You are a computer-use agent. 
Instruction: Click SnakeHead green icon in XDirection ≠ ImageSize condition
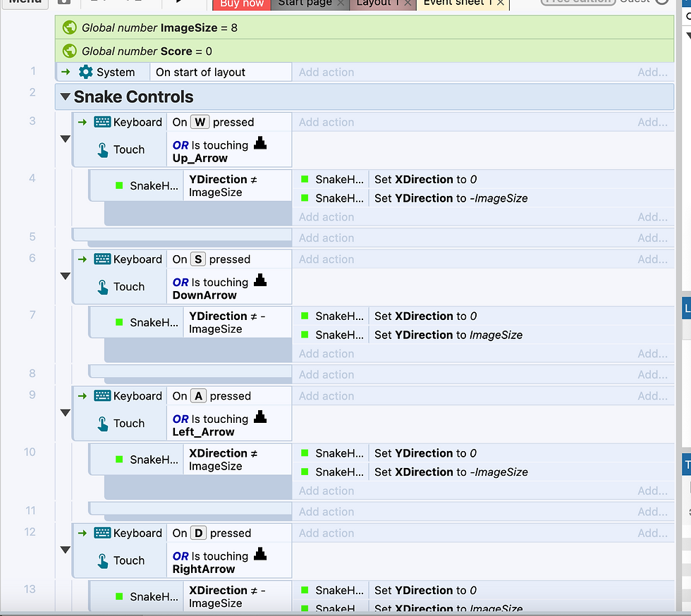(x=119, y=459)
